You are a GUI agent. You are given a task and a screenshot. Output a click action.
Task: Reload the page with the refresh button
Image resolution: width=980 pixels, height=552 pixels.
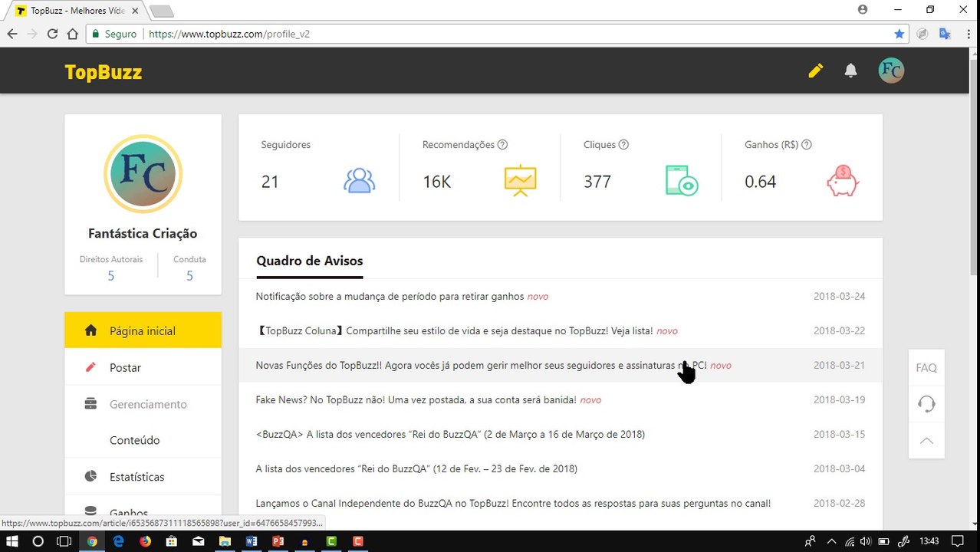(52, 34)
